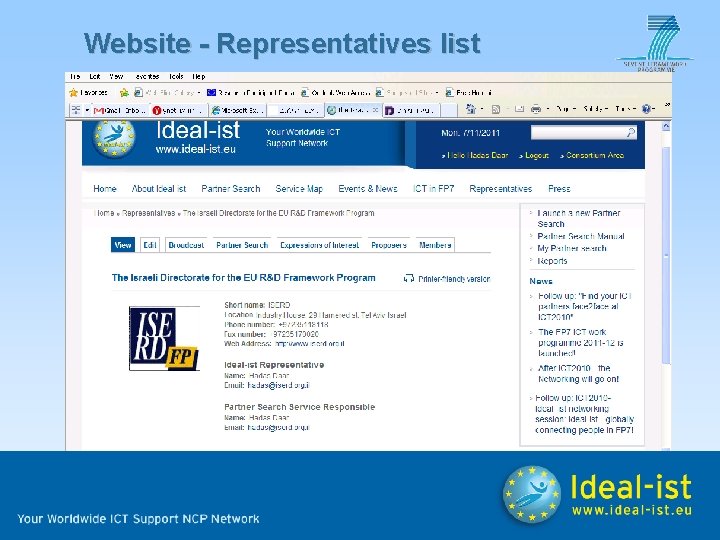Click the browser Home icon

coord(471,109)
